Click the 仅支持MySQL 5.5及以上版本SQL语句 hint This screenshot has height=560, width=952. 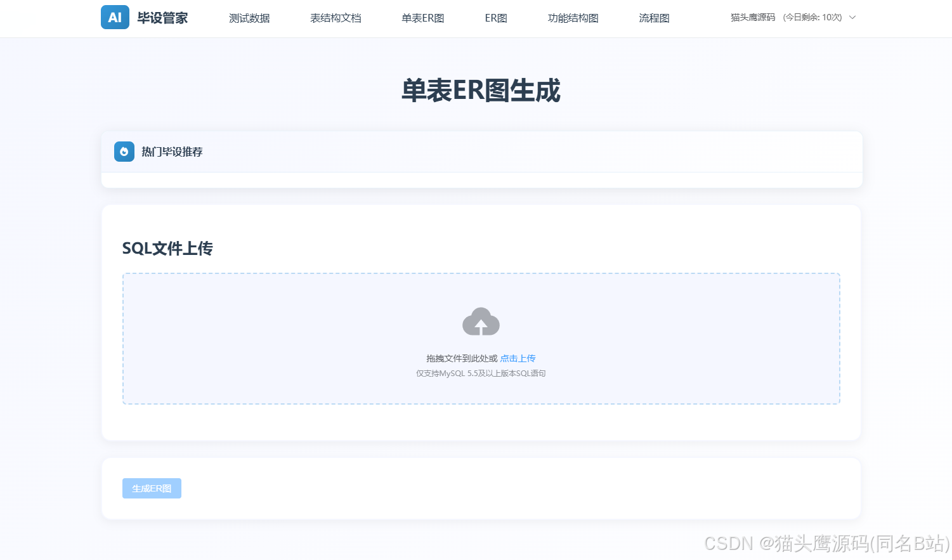(x=481, y=374)
